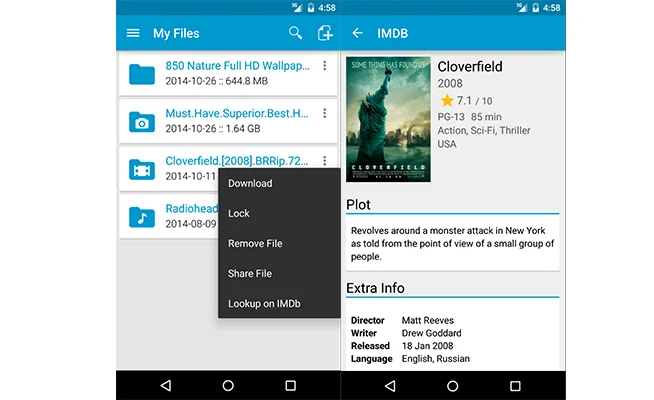Viewport: 654px width, 400px height.
Task: Tap the Released date 18 Jan 2008
Action: [427, 346]
